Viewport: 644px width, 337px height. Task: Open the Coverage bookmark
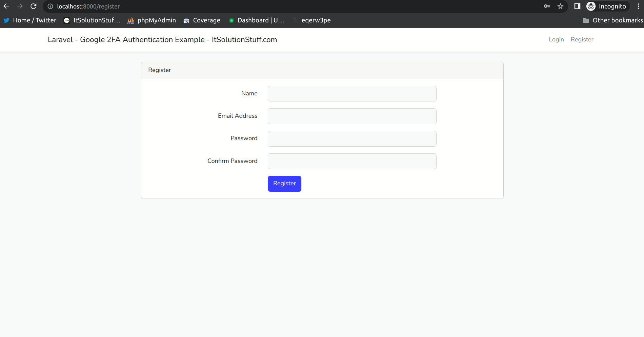[x=202, y=20]
